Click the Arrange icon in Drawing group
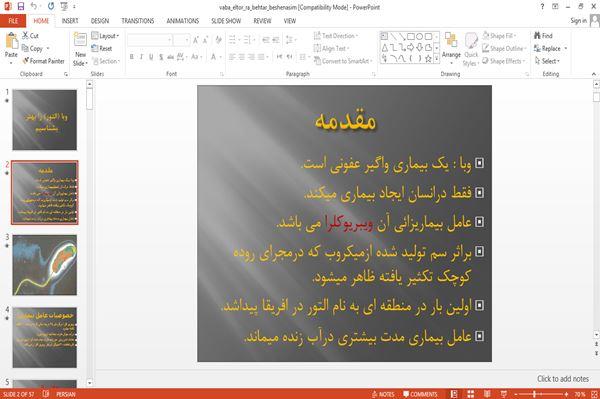This screenshot has height=399, width=600. (x=451, y=41)
